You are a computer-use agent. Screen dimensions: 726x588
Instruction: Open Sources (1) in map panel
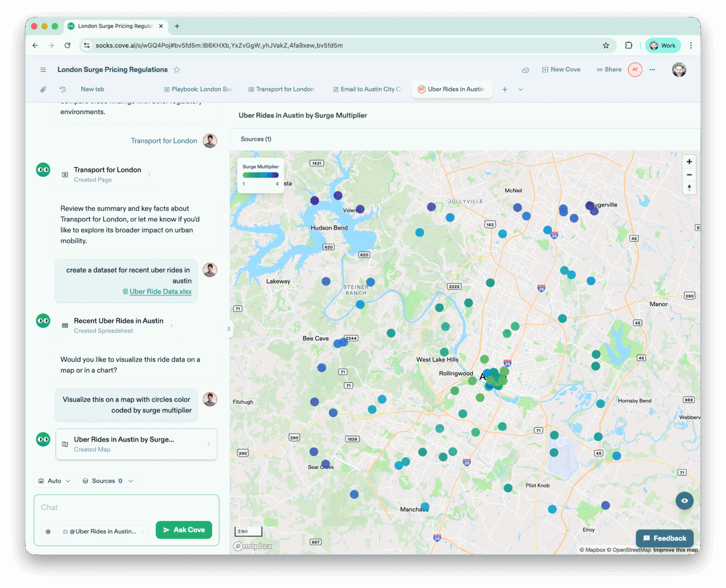[256, 139]
